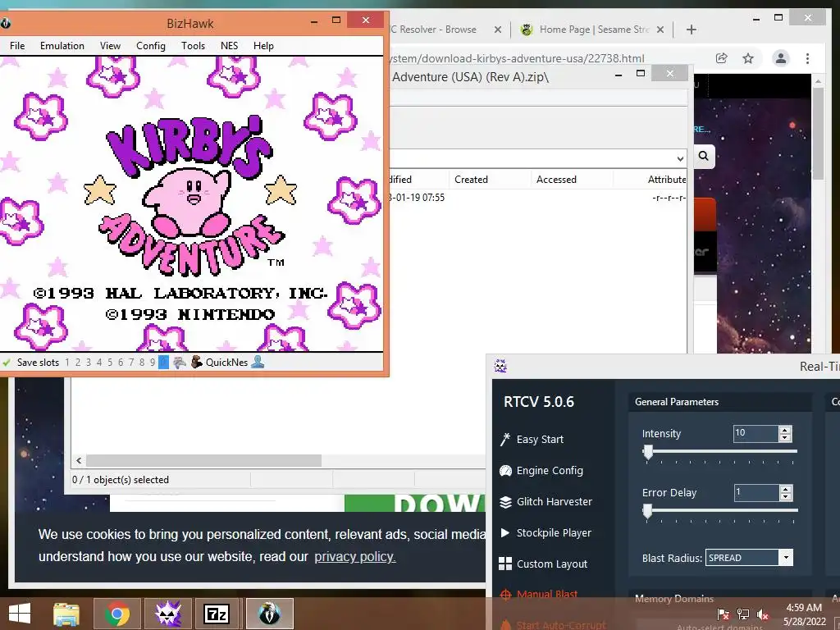Click 7-Zip horizontal scrollbar left arrow
The width and height of the screenshot is (840, 630).
pos(80,461)
